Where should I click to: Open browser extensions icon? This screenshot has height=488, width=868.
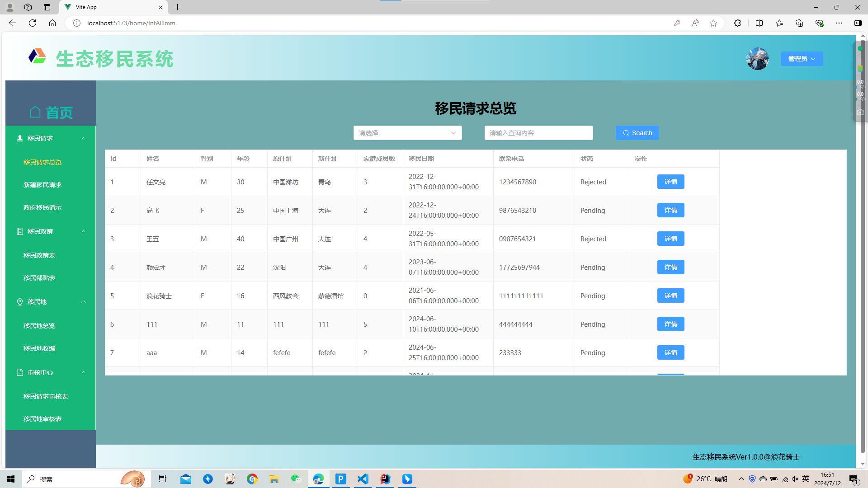737,23
